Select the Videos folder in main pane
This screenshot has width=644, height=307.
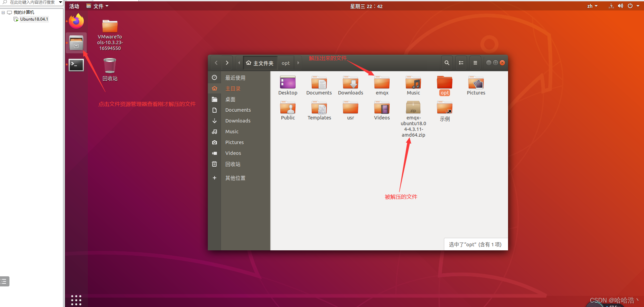(382, 111)
